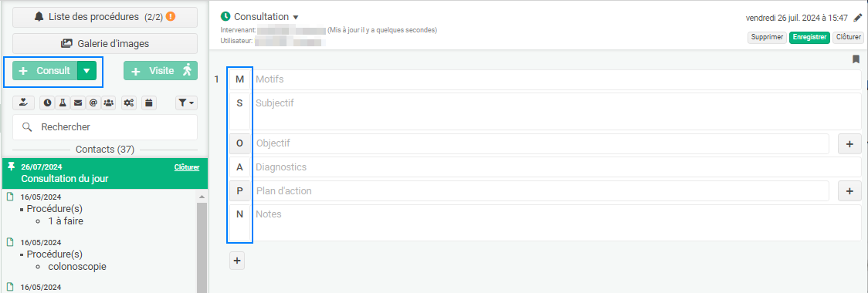Open the Consultation type dropdown
Screen dimensions: 868x293
coord(296,17)
